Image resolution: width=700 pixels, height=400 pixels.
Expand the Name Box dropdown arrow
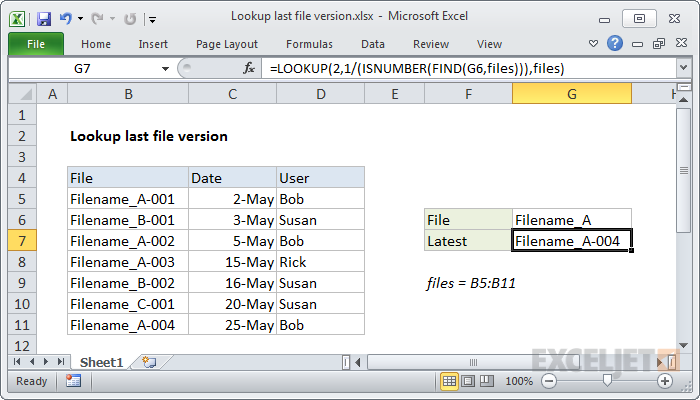pos(165,69)
